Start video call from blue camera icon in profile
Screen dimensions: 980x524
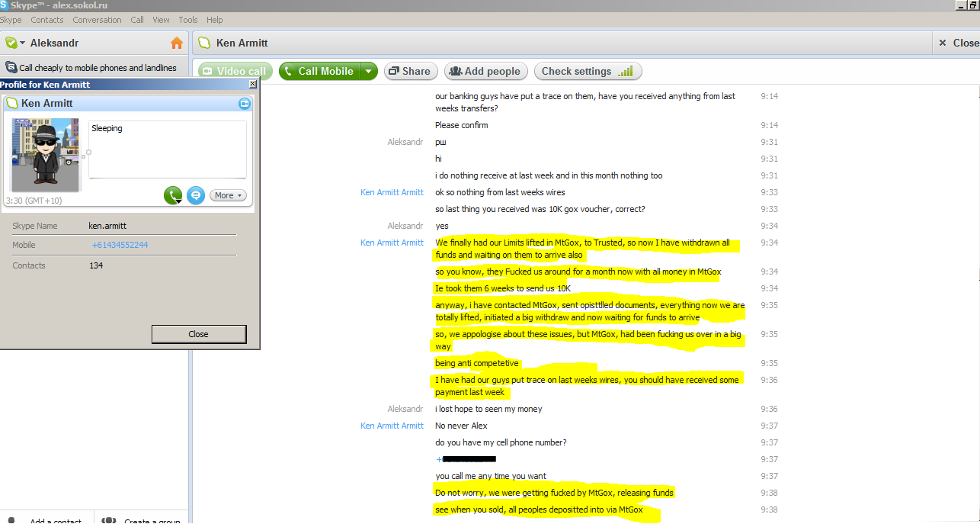(245, 103)
